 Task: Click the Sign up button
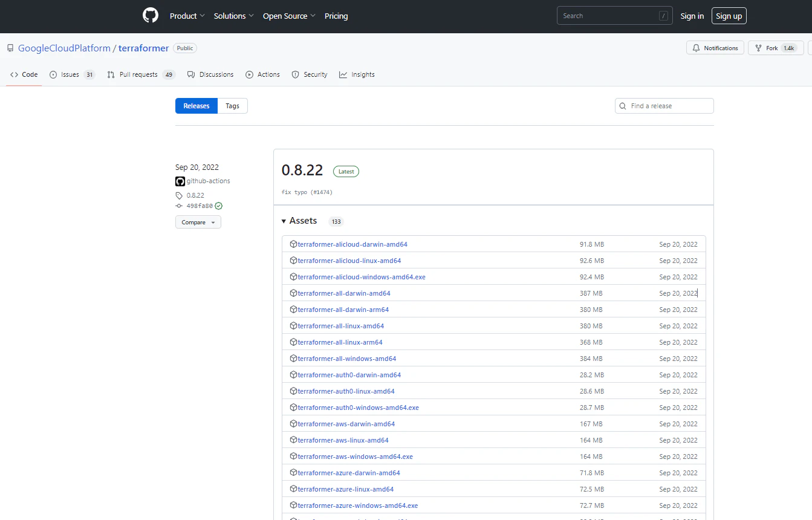pos(729,16)
